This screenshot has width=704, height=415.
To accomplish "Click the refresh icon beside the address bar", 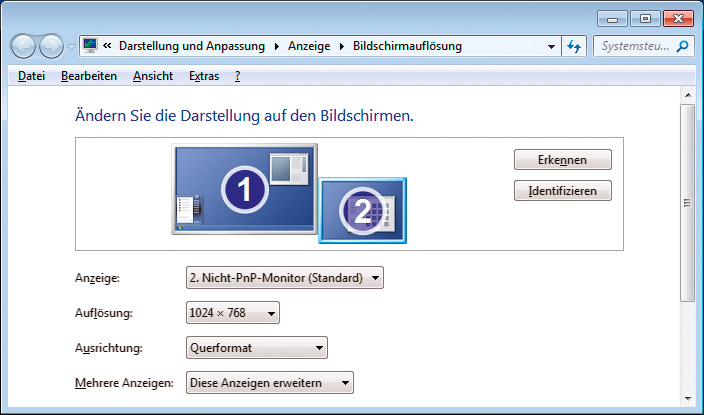I will [x=574, y=46].
